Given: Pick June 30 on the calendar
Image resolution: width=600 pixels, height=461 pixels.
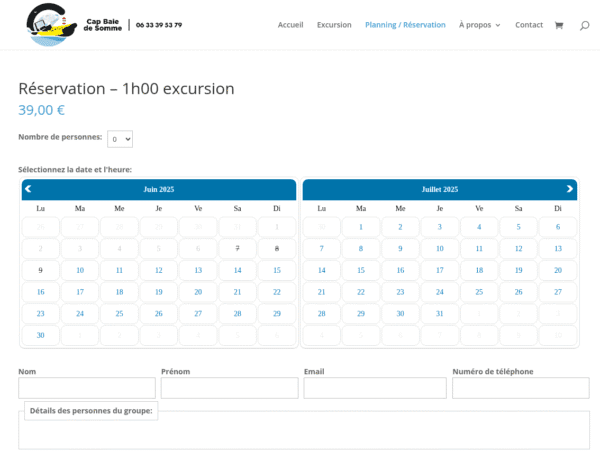Looking at the screenshot, I should [x=40, y=335].
